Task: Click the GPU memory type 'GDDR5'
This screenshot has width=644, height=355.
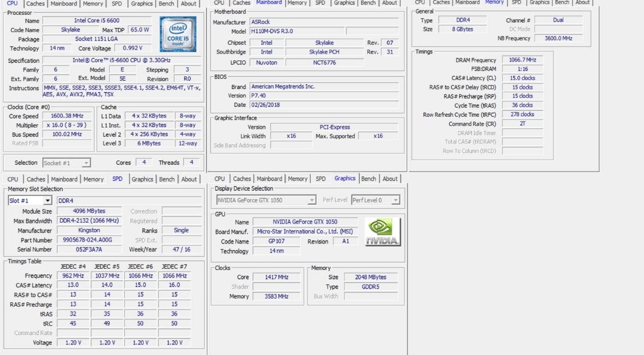Action: pyautogui.click(x=370, y=287)
